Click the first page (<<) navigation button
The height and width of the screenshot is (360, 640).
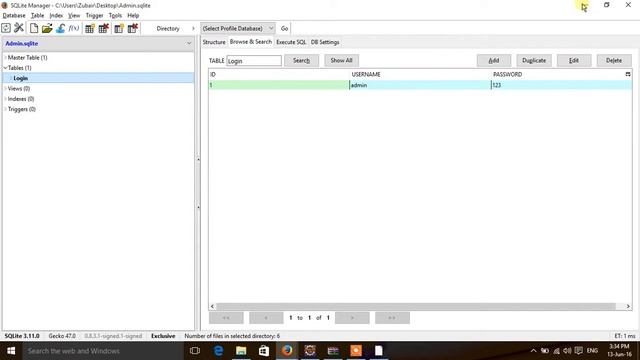(226, 318)
